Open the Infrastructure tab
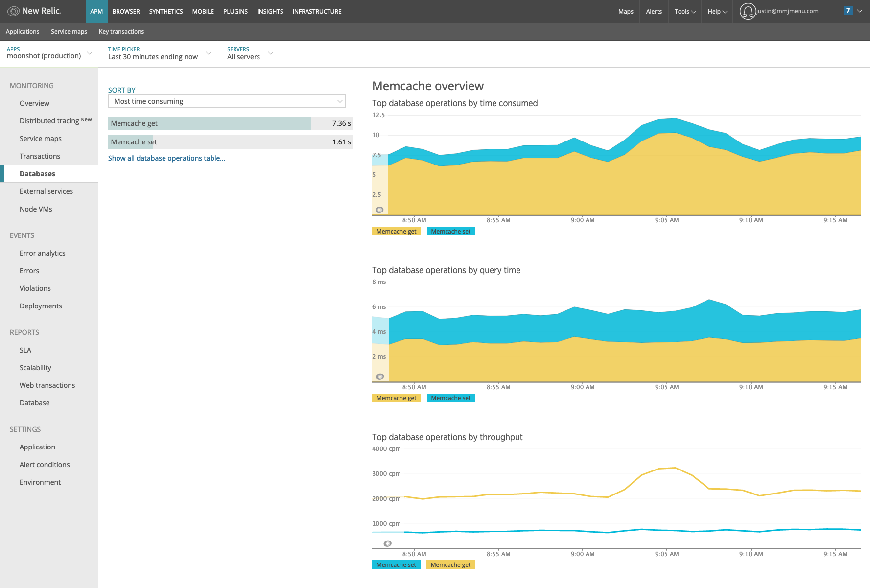 point(317,11)
